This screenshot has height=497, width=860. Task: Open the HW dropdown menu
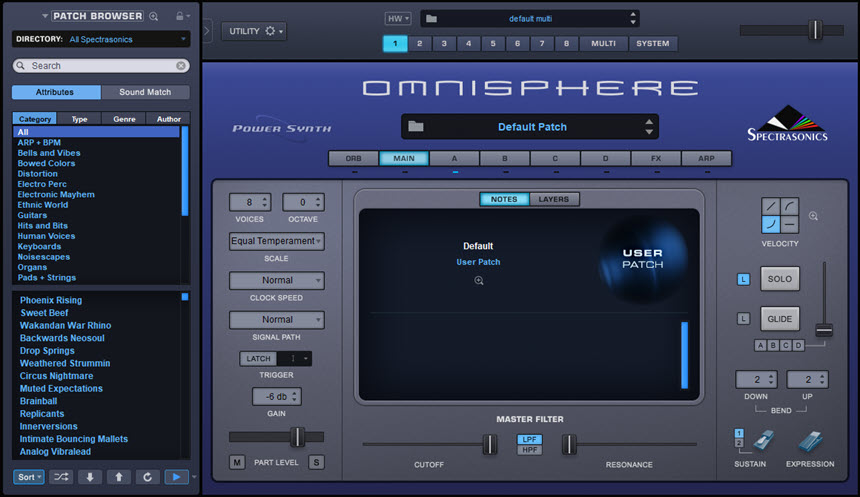(x=398, y=19)
